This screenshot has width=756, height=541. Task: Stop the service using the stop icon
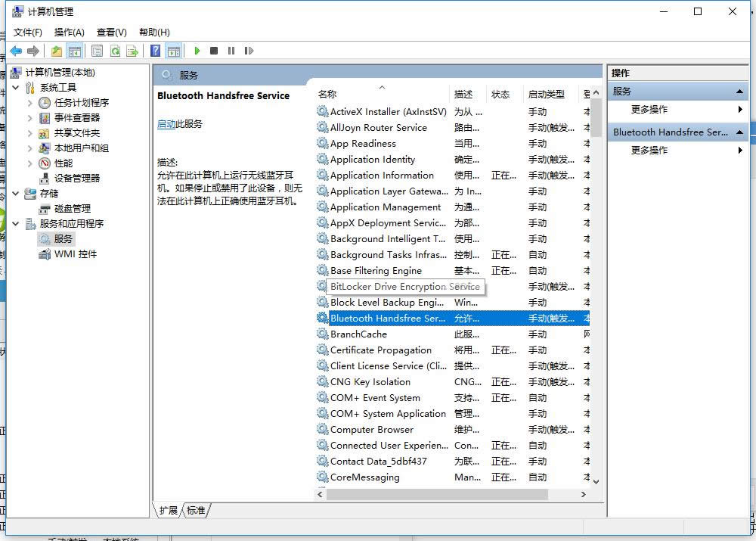coord(214,51)
